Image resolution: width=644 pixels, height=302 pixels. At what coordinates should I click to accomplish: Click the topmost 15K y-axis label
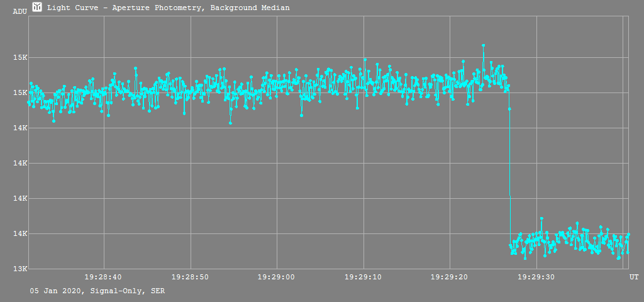(20, 58)
